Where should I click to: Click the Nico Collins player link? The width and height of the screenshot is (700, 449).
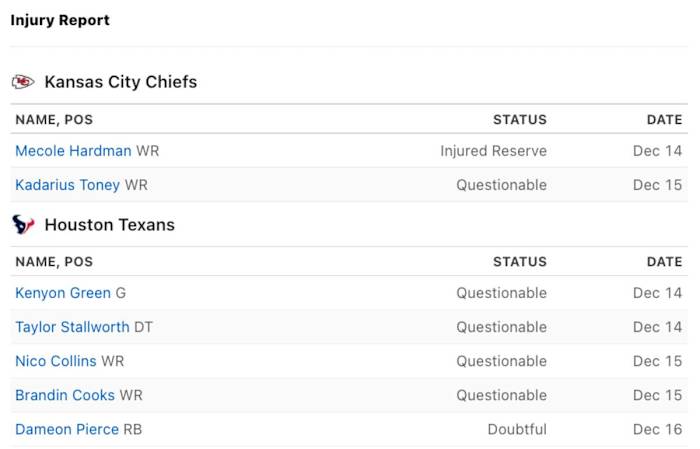pyautogui.click(x=56, y=361)
